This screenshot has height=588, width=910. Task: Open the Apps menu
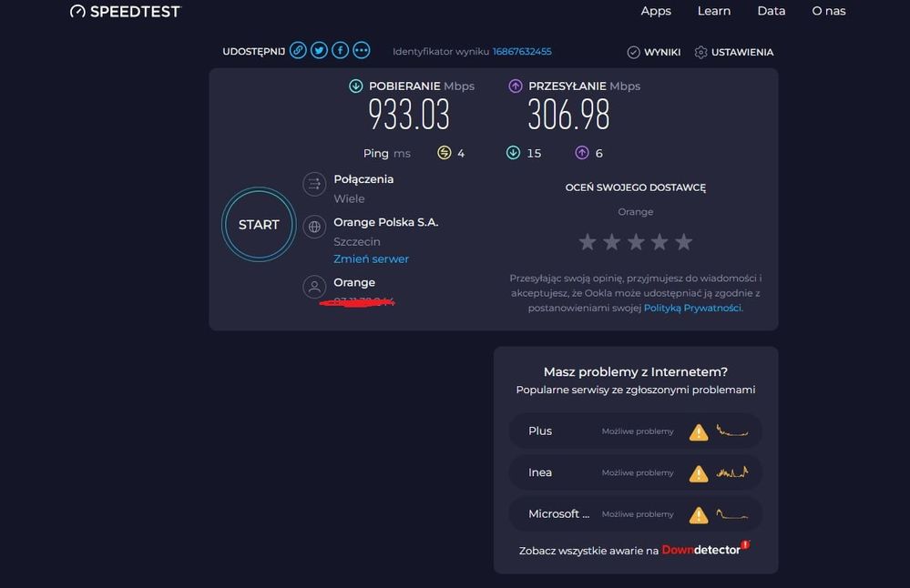pyautogui.click(x=656, y=11)
